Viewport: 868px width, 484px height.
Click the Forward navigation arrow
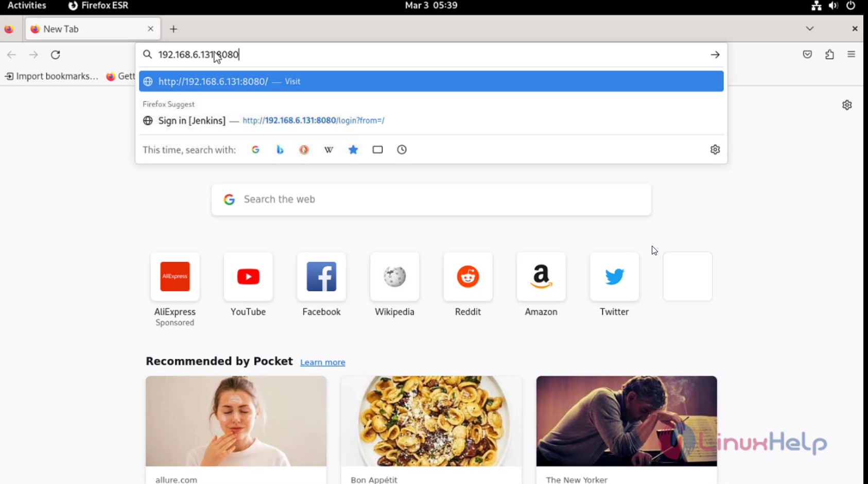[33, 55]
